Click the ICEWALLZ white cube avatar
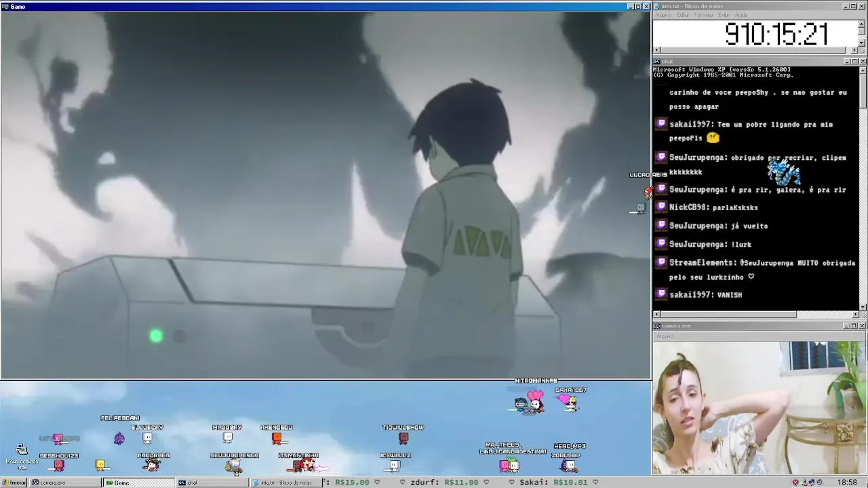The height and width of the screenshot is (488, 868). [394, 465]
